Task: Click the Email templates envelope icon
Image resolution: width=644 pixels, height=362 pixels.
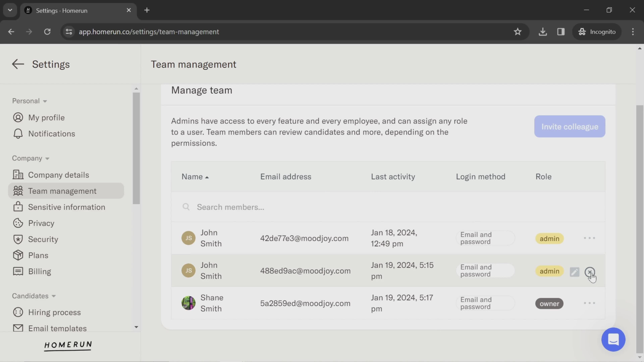Action: point(18,328)
